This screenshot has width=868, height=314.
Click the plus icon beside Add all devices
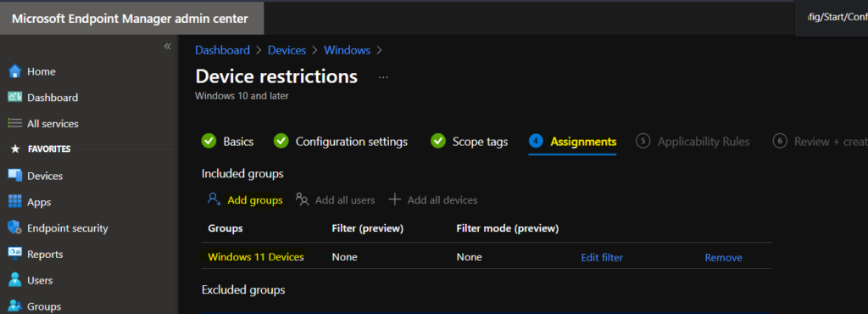coord(394,199)
